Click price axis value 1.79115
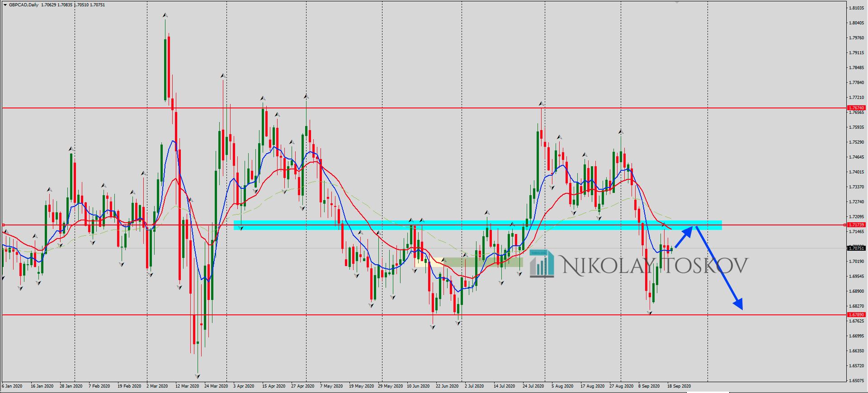Screen dimensions: 868x393 (x=856, y=53)
